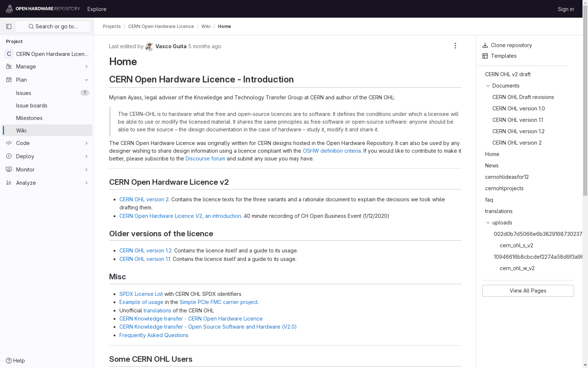Collapse the Documents tree chevron
Image resolution: width=588 pixels, height=368 pixels.
tap(488, 86)
